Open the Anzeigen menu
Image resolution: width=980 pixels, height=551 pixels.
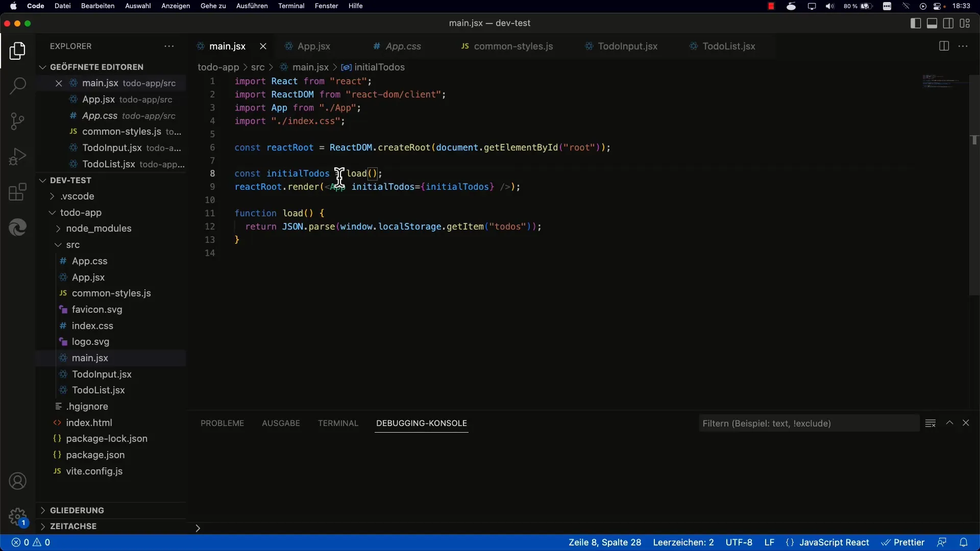[x=176, y=6]
